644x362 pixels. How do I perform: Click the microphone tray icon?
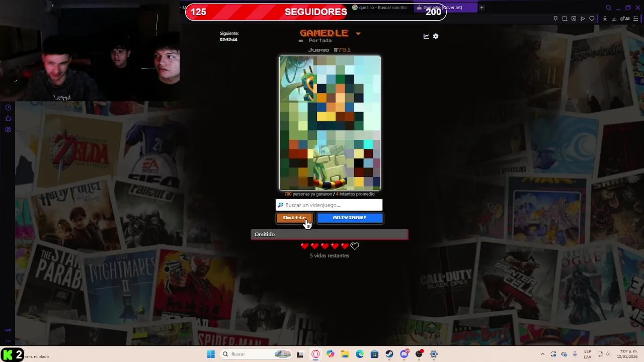(575, 354)
